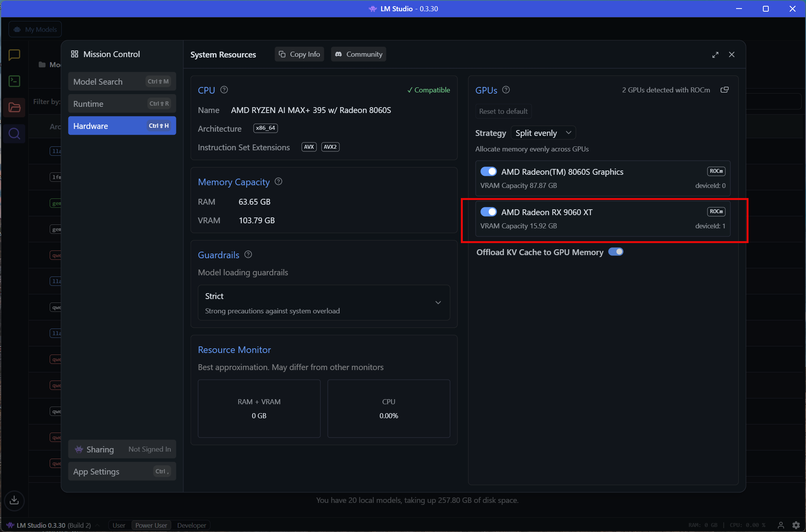Click the My Models folder sidebar icon

pos(14,107)
